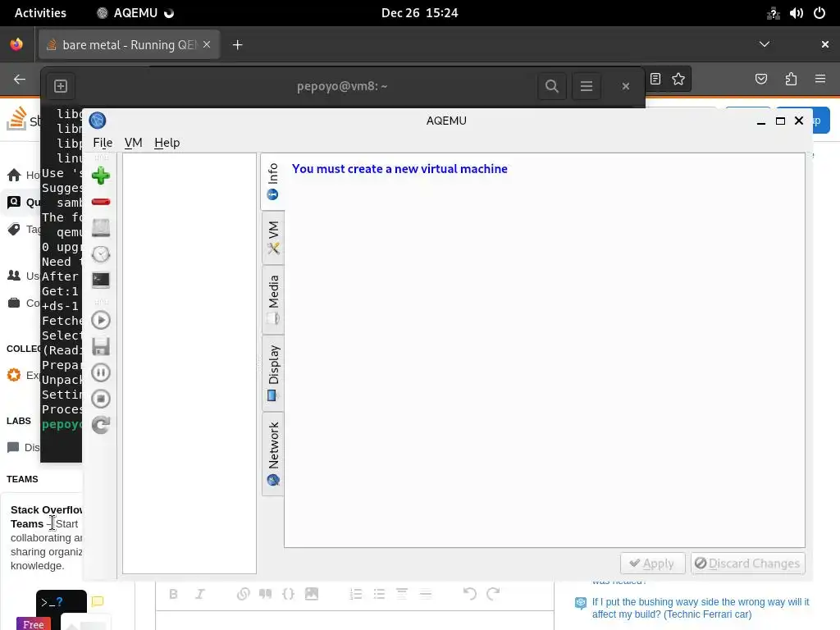Click the network status icon in tray
Screen dimensions: 840x630
pyautogui.click(x=773, y=13)
